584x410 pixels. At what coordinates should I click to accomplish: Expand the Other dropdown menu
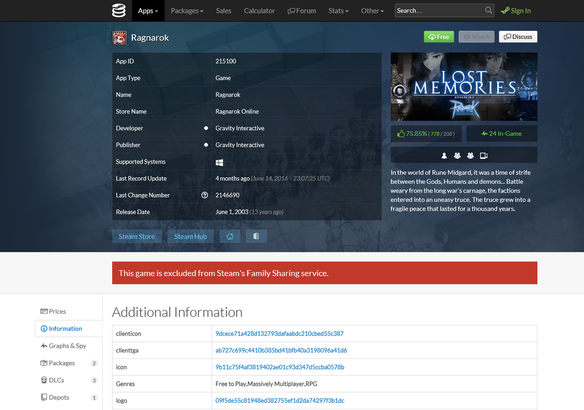(x=372, y=11)
